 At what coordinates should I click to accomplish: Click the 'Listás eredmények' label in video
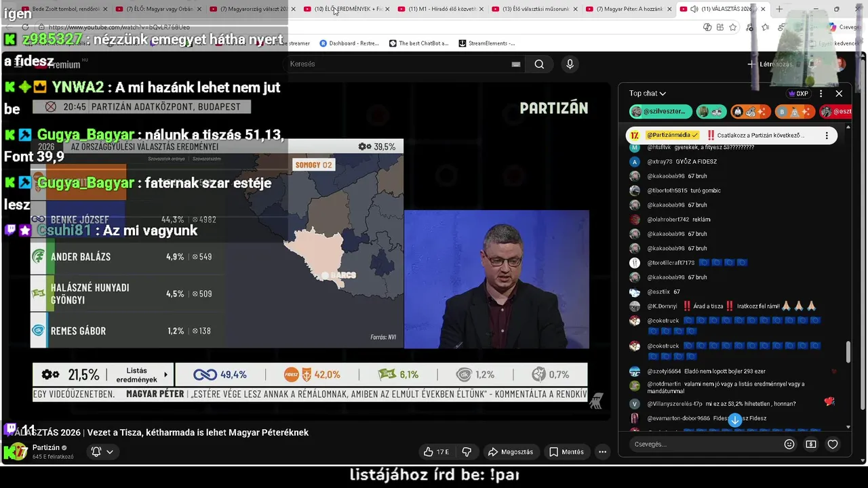click(x=137, y=375)
